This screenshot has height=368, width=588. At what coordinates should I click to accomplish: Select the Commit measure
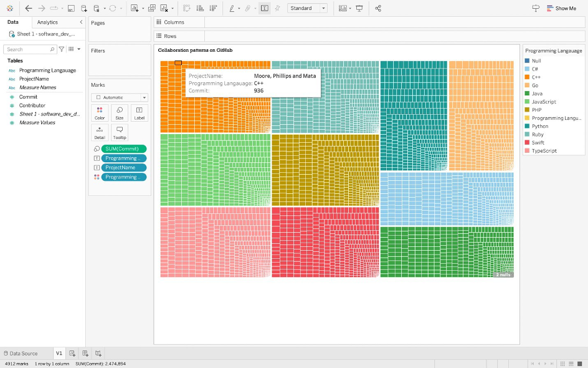point(28,97)
